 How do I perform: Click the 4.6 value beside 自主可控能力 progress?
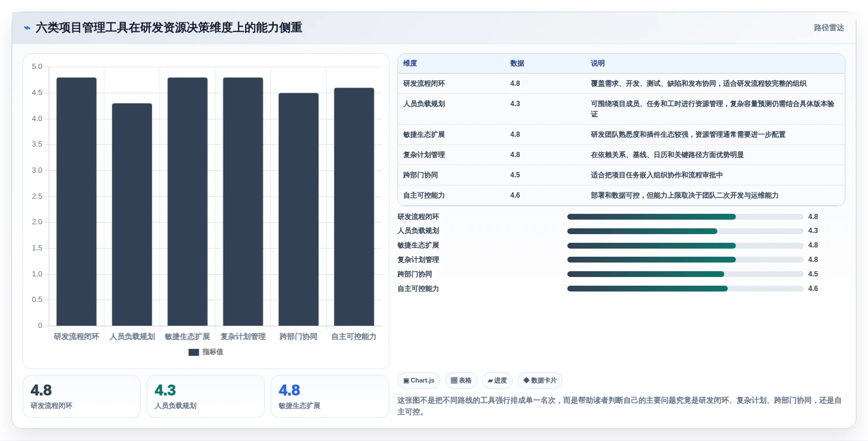pyautogui.click(x=813, y=289)
